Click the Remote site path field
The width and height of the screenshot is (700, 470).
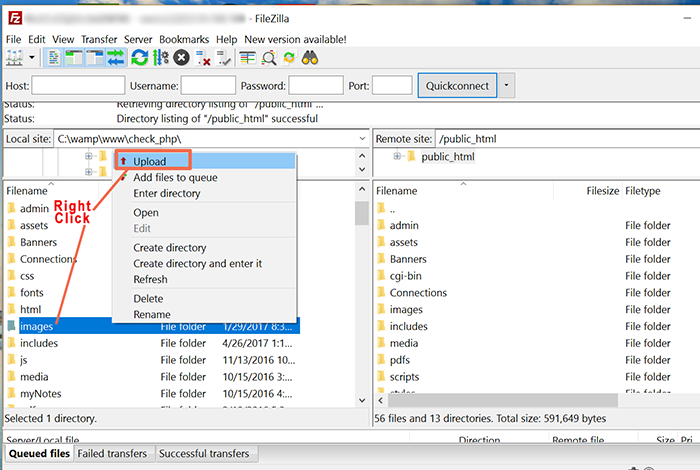pos(568,139)
